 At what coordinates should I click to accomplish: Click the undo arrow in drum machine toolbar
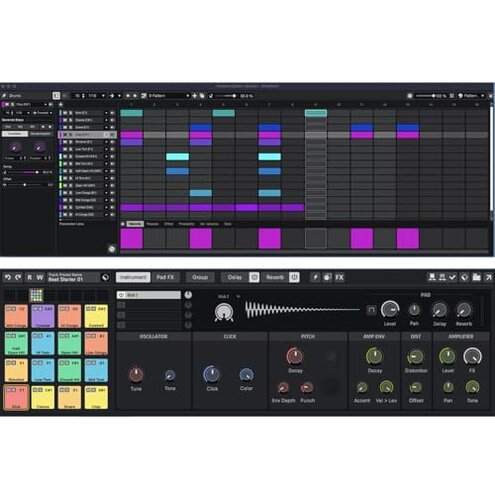tap(8, 277)
